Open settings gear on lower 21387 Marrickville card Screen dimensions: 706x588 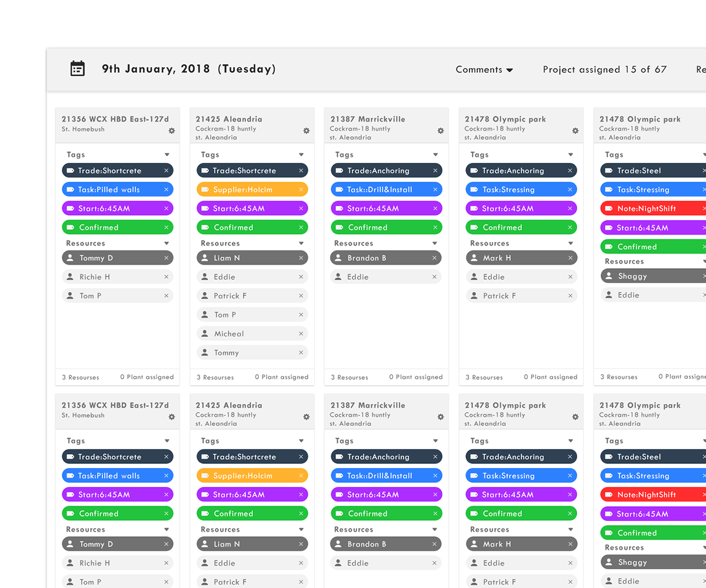(x=441, y=417)
